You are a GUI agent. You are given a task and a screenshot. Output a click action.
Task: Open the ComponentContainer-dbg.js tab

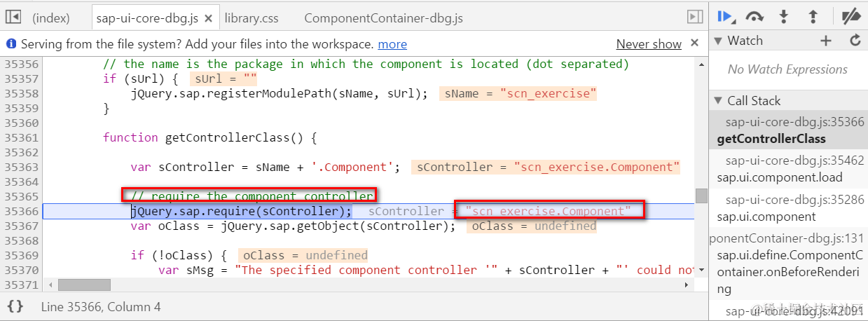(x=384, y=18)
